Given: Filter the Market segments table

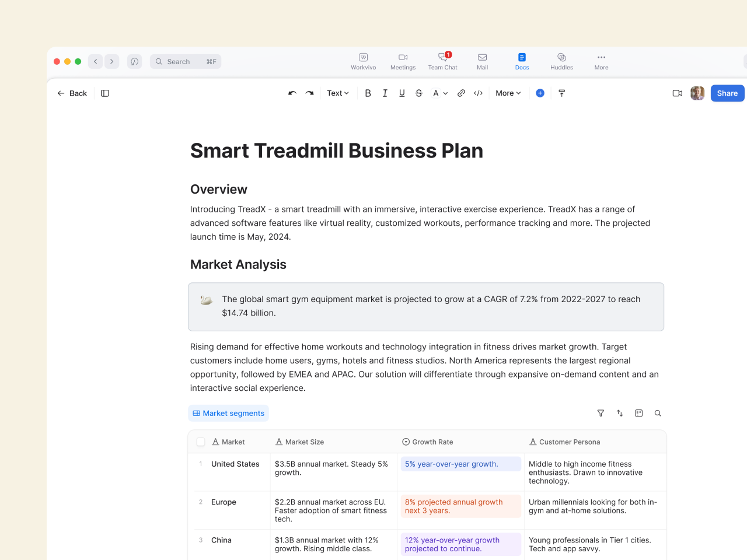Looking at the screenshot, I should [x=601, y=413].
